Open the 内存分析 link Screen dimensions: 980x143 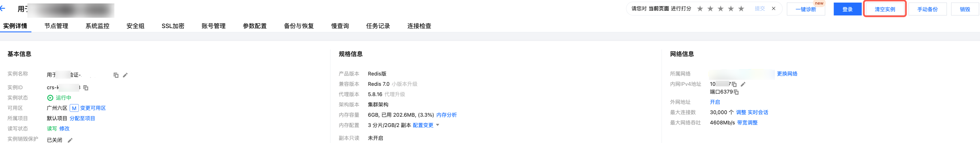click(x=446, y=115)
